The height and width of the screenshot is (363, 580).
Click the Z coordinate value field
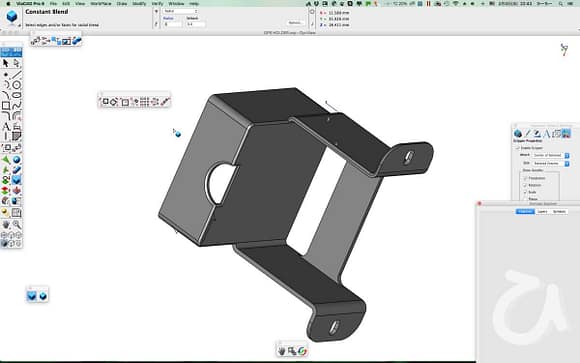(x=338, y=25)
